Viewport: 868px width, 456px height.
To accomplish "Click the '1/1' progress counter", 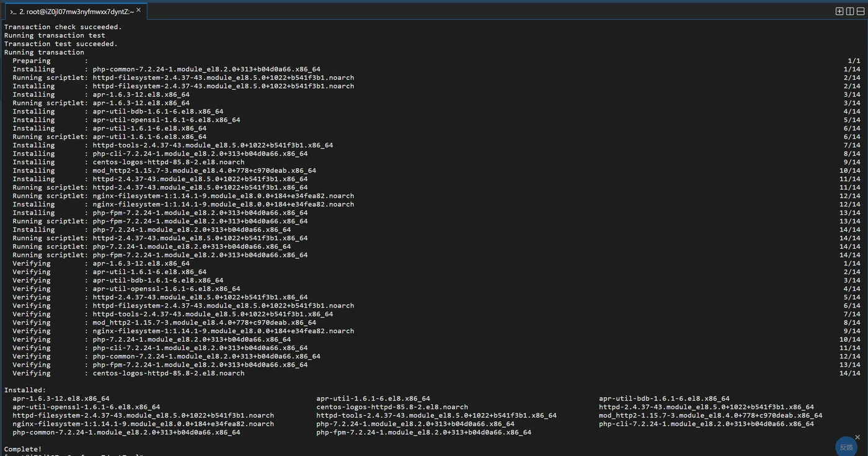I will tap(854, 61).
